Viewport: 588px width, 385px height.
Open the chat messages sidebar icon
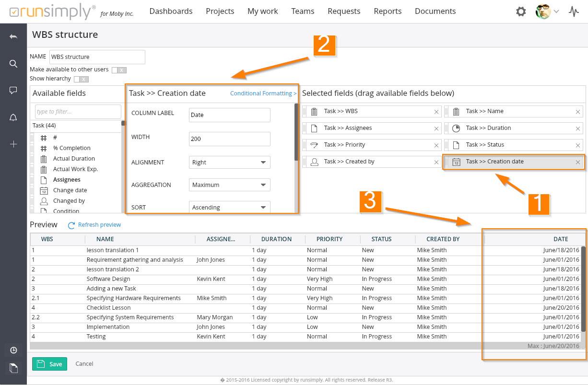[13, 91]
